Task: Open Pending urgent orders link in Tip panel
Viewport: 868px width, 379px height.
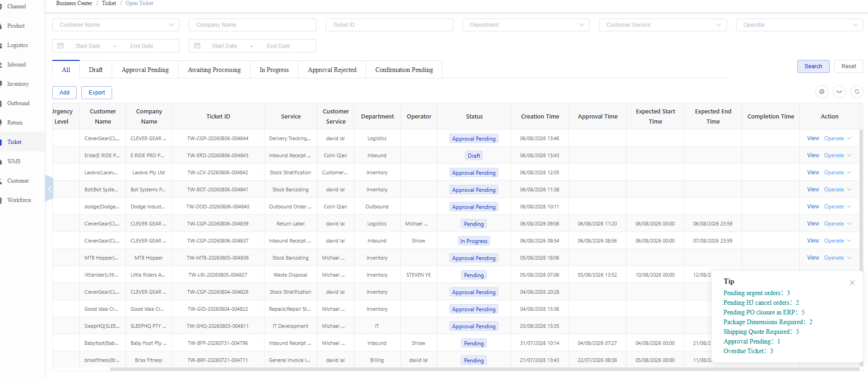Action: coord(757,293)
